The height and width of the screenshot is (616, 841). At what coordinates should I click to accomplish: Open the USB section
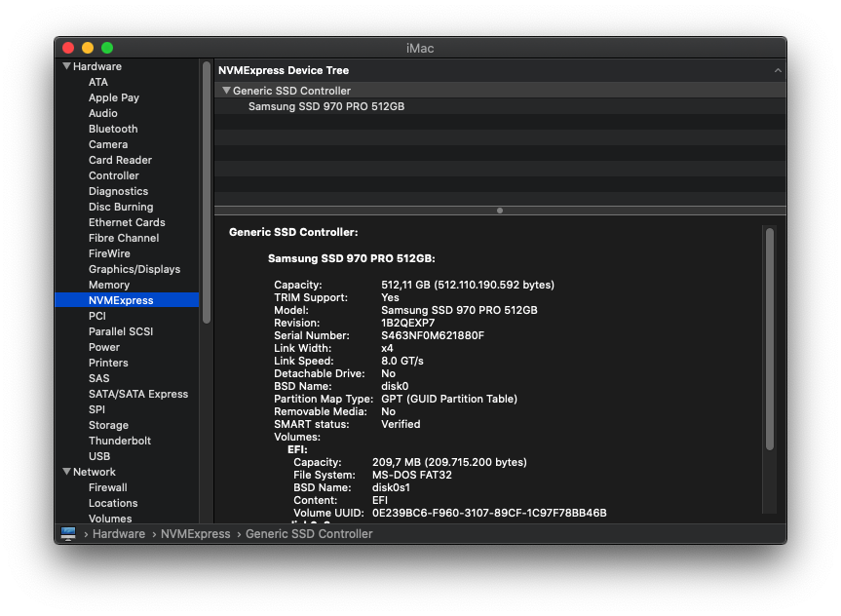pos(99,456)
